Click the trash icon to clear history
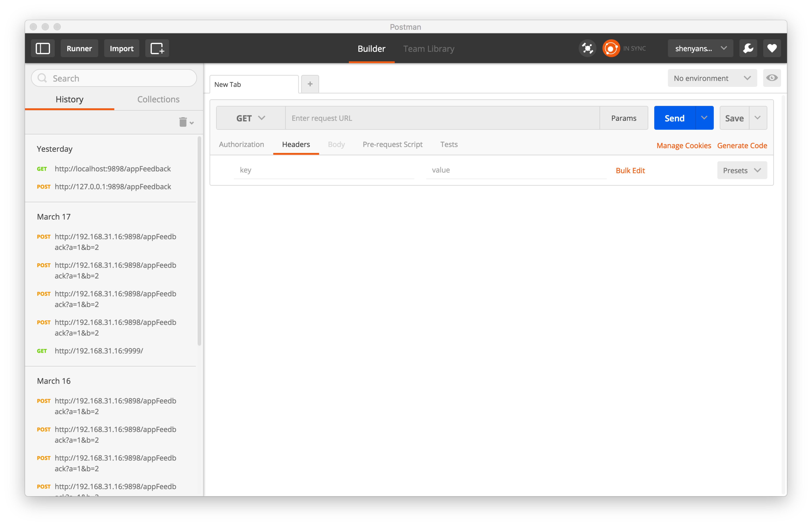 (x=183, y=122)
